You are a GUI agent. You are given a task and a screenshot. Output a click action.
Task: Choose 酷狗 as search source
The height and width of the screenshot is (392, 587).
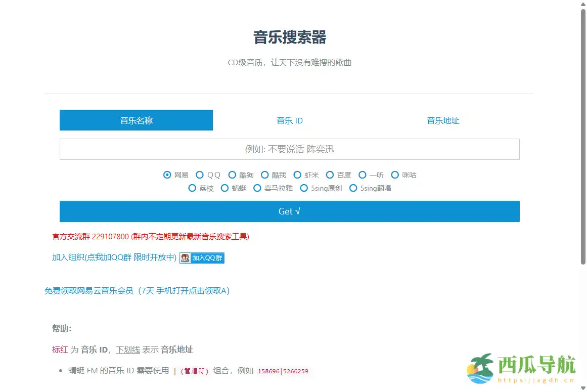click(232, 175)
